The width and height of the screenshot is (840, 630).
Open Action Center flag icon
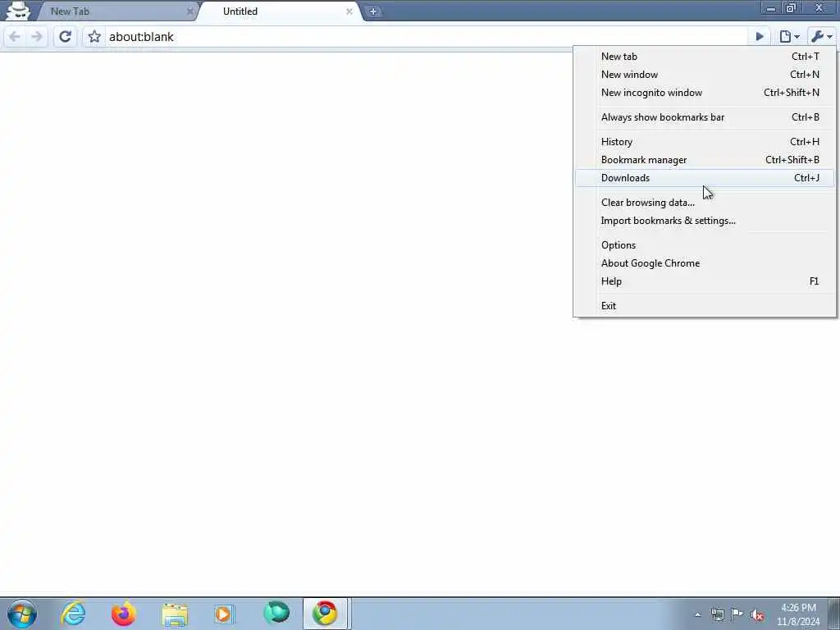point(737,614)
